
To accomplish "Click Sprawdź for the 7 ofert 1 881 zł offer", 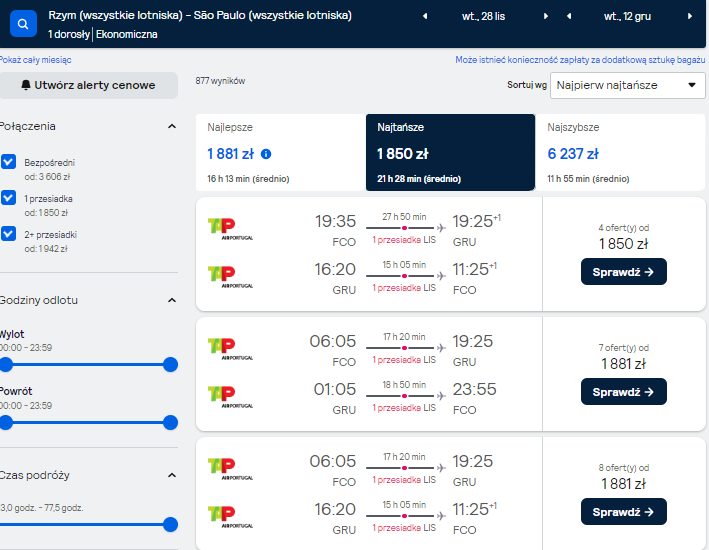I will [x=624, y=392].
